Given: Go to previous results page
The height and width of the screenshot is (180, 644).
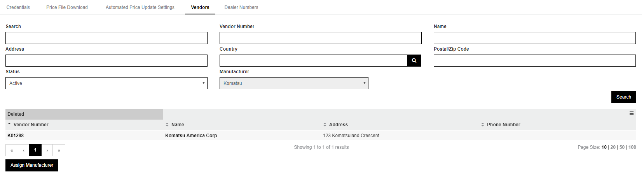Looking at the screenshot, I should pyautogui.click(x=24, y=150).
